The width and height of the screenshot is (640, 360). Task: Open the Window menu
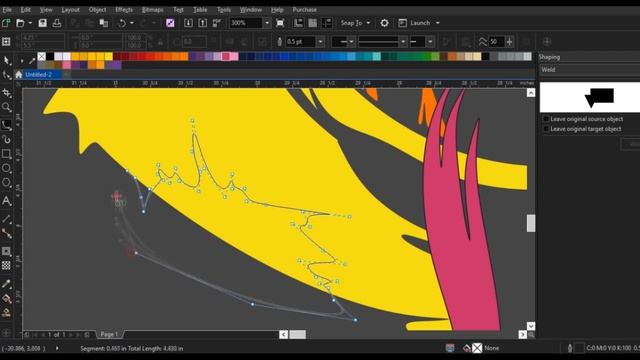pyautogui.click(x=251, y=9)
